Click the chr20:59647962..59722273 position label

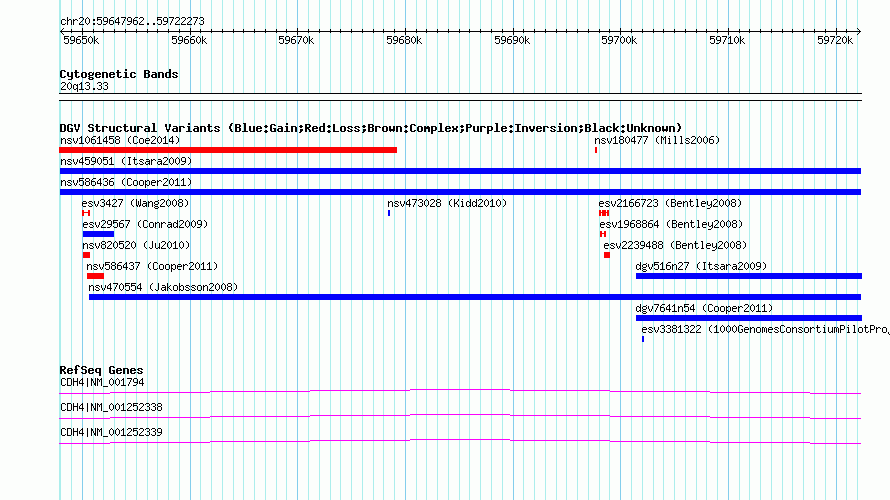tap(132, 21)
